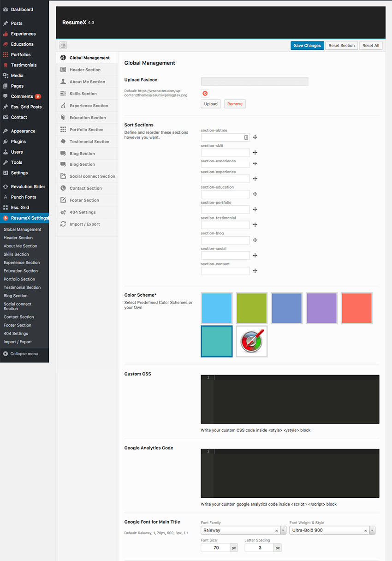Viewport: 392px width, 561px height.
Task: Open Testimonials in the admin sidebar
Action: click(x=24, y=65)
